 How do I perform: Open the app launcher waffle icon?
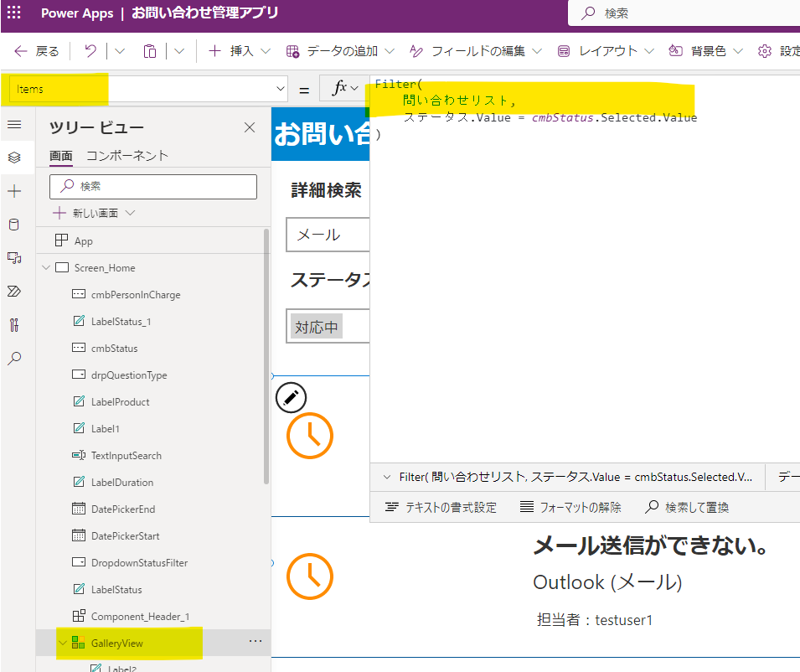pos(13,13)
